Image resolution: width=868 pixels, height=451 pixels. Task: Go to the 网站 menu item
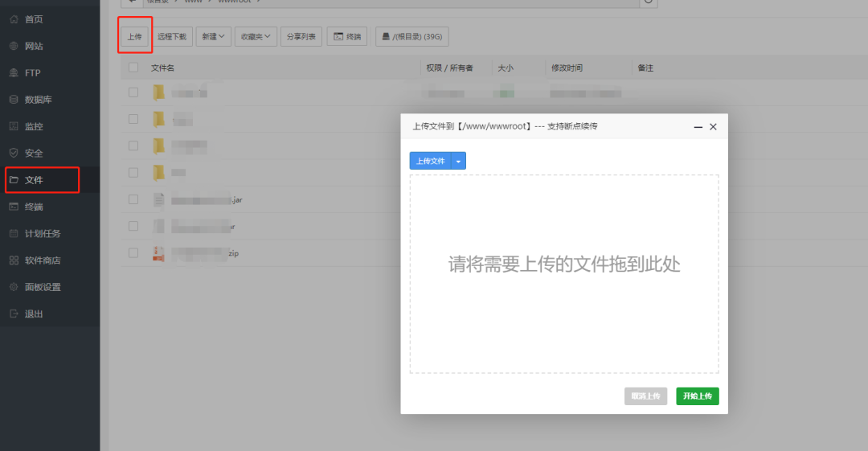pyautogui.click(x=50, y=46)
